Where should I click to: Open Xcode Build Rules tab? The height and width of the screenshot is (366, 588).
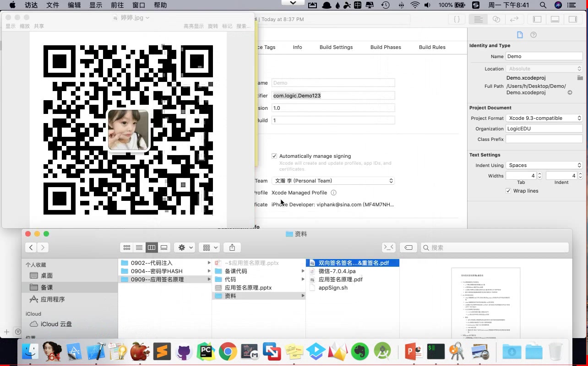432,47
